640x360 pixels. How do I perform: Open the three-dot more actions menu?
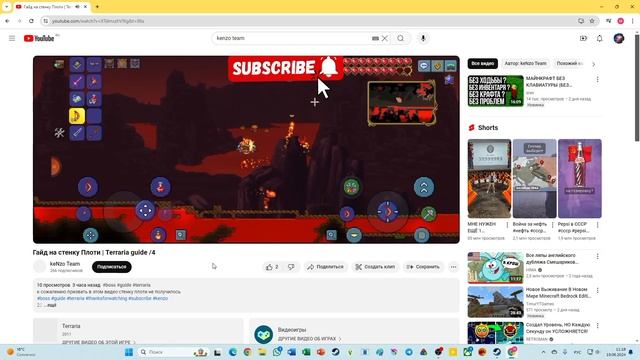pyautogui.click(x=453, y=267)
